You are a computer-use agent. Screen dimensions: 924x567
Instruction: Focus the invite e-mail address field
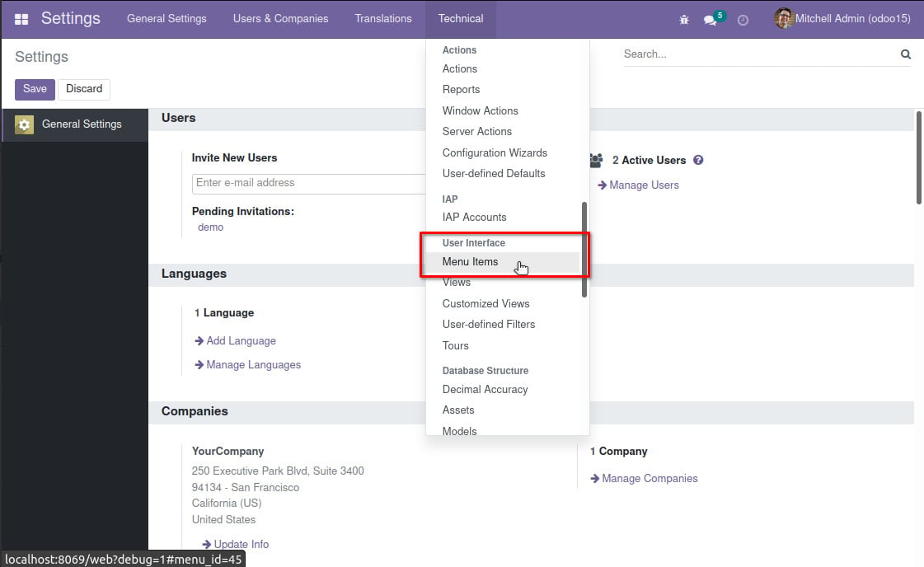click(308, 183)
